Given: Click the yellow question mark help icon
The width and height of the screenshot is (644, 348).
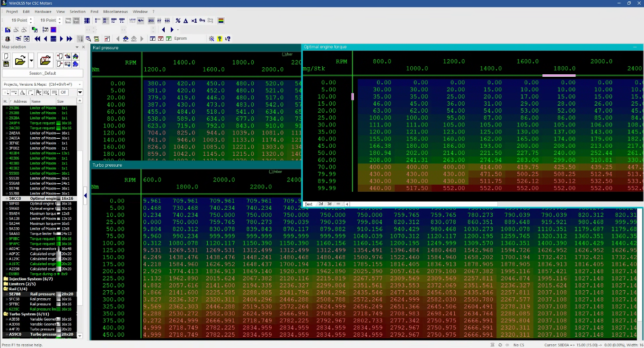Looking at the screenshot, I should [x=220, y=39].
